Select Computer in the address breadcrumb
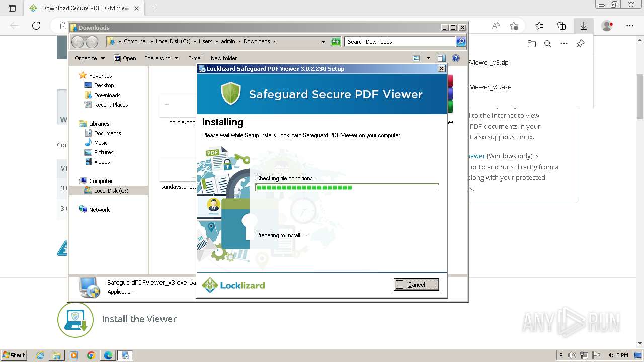644x362 pixels. pyautogui.click(x=136, y=41)
